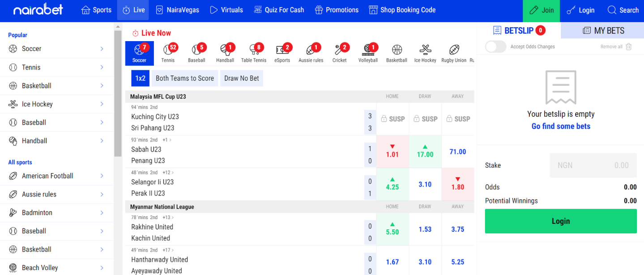This screenshot has width=644, height=275.
Task: Toggle Accept Odds Changes switch
Action: (x=496, y=47)
